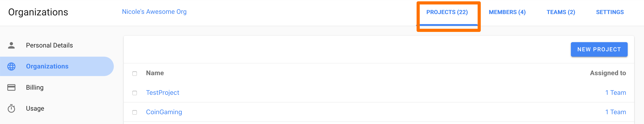
Task: Check the TestProject row checkbox
Action: 134,93
